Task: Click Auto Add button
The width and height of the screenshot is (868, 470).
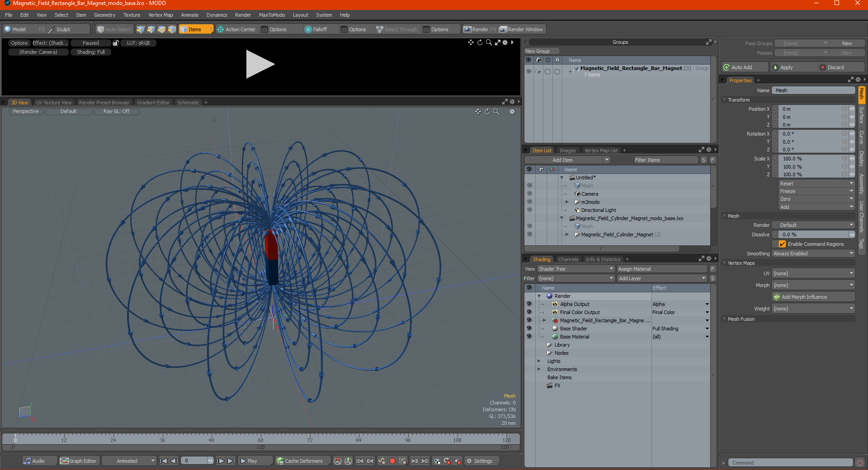Action: click(745, 67)
